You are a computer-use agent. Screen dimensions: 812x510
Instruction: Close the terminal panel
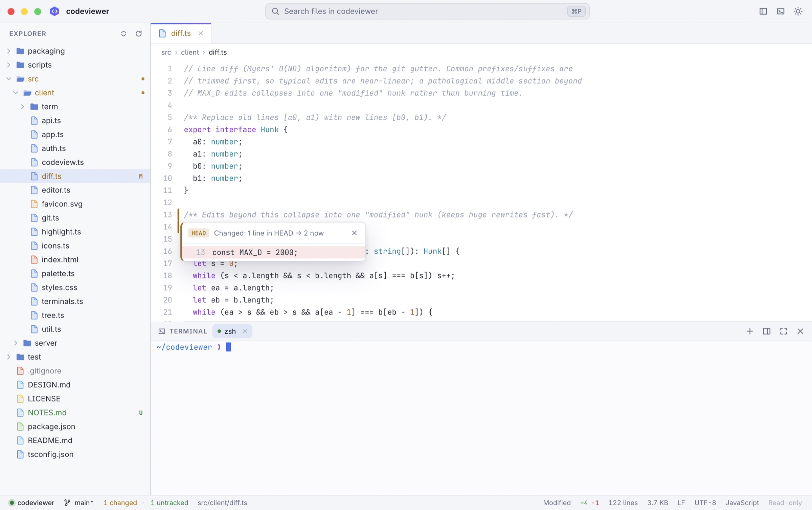(x=800, y=331)
